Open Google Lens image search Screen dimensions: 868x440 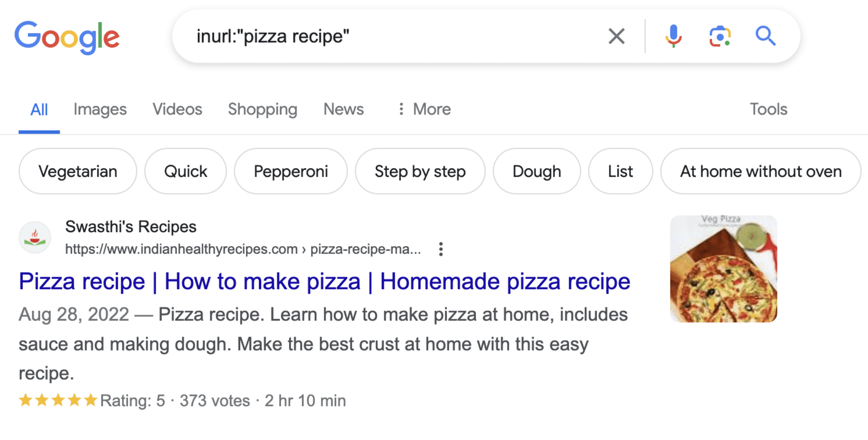click(x=720, y=36)
